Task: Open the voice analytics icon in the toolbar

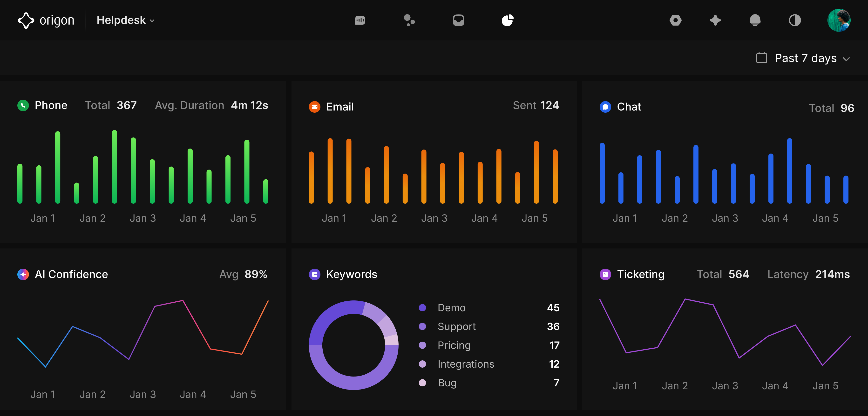Action: pyautogui.click(x=360, y=20)
